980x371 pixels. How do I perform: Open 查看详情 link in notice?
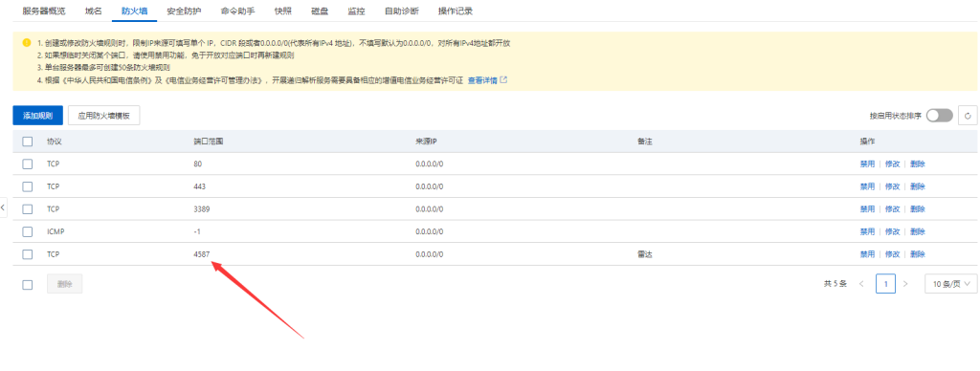482,80
